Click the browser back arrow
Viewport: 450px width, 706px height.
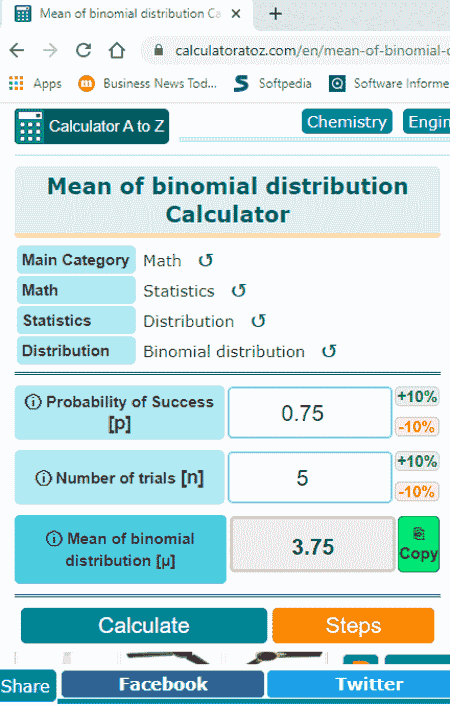pos(17,50)
